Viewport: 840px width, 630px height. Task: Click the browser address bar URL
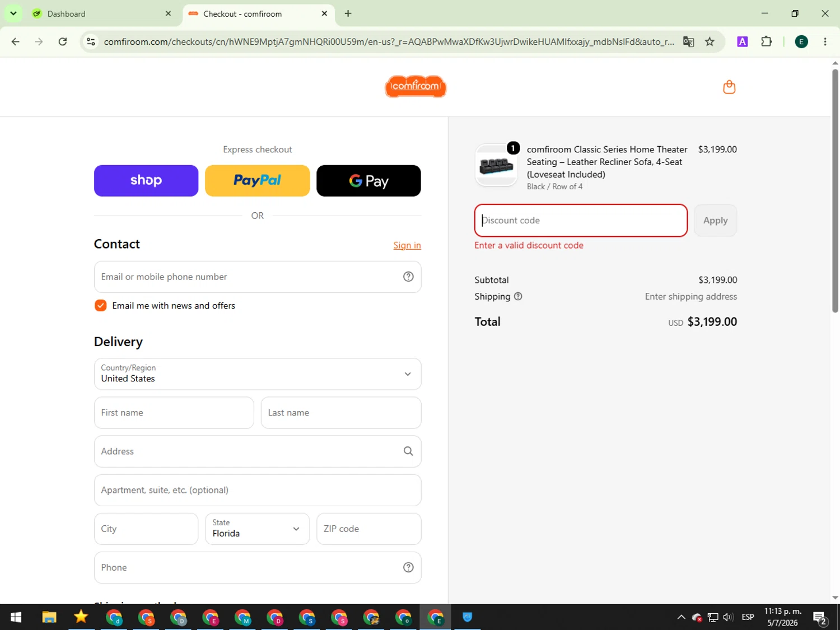389,41
